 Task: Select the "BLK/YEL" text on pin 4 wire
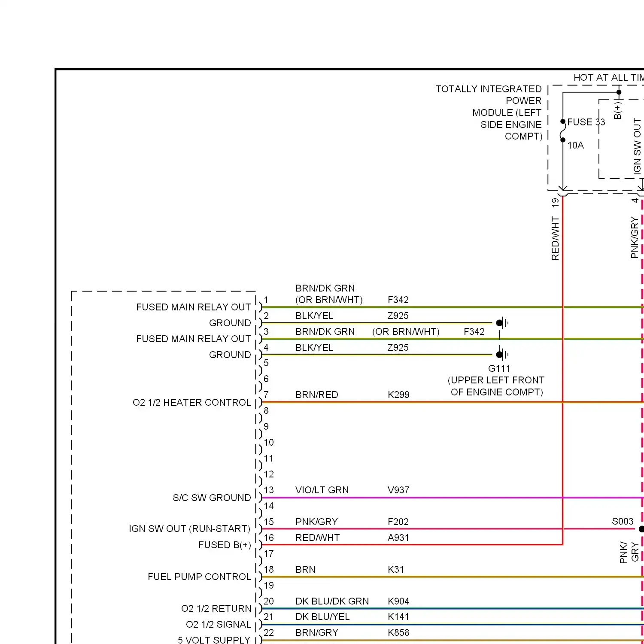click(314, 348)
